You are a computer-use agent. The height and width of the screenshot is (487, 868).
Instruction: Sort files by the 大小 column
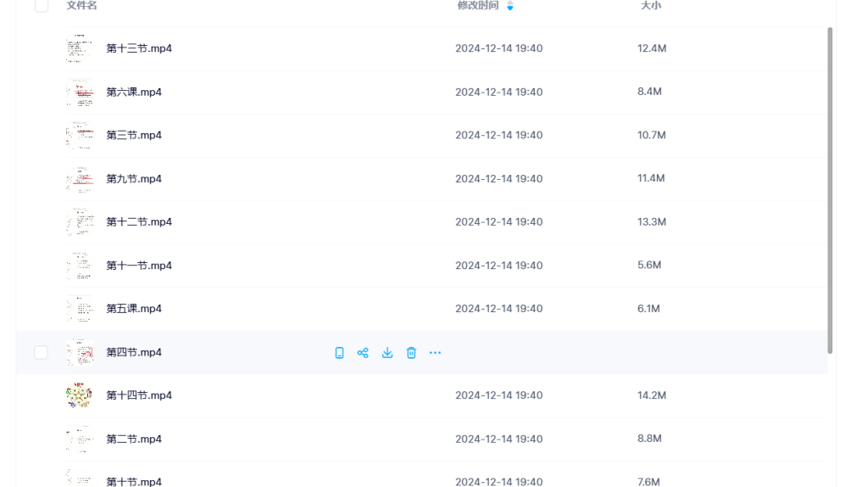(x=650, y=6)
